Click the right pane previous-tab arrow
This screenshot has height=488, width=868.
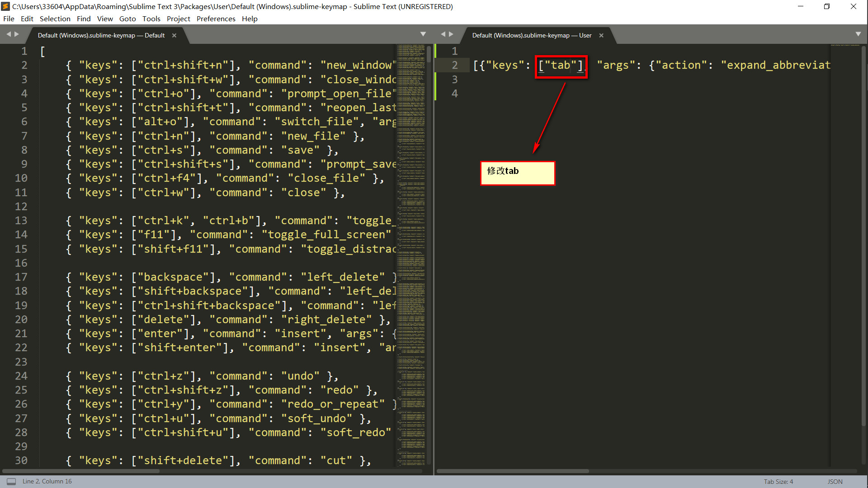[443, 34]
